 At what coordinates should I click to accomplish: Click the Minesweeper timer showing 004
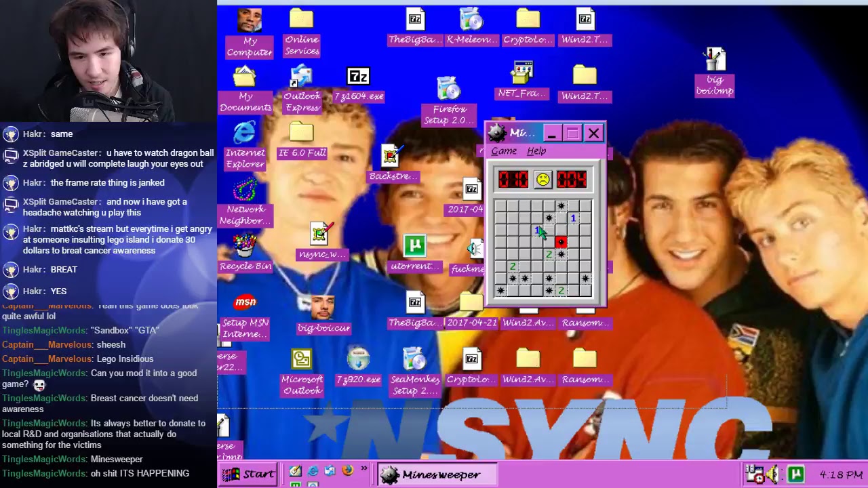pos(572,180)
